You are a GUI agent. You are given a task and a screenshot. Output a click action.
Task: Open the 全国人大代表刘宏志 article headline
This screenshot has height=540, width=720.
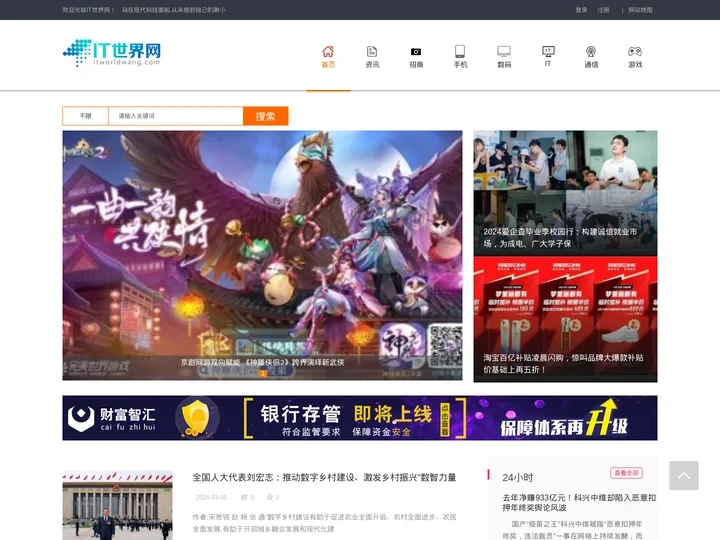point(324,478)
